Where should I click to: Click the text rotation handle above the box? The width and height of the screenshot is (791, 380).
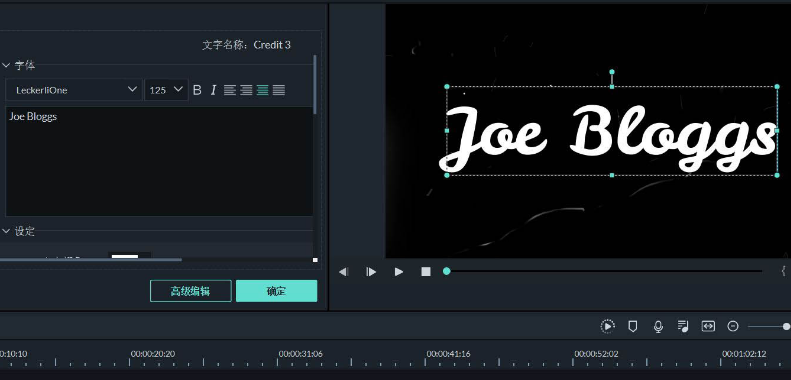[612, 72]
